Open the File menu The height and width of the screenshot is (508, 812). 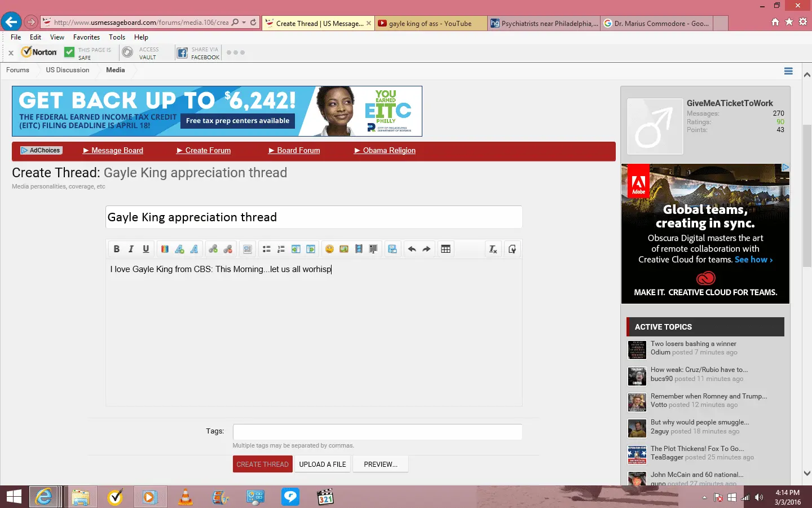[x=16, y=37]
